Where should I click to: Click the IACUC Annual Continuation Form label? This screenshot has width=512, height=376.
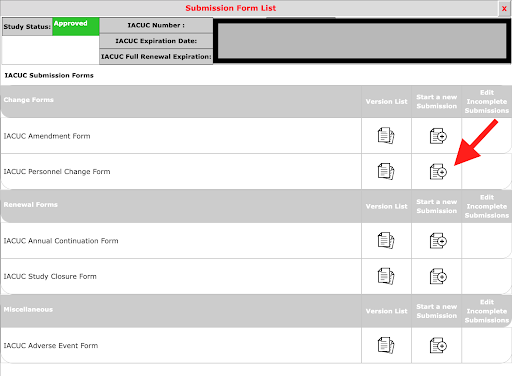(61, 241)
